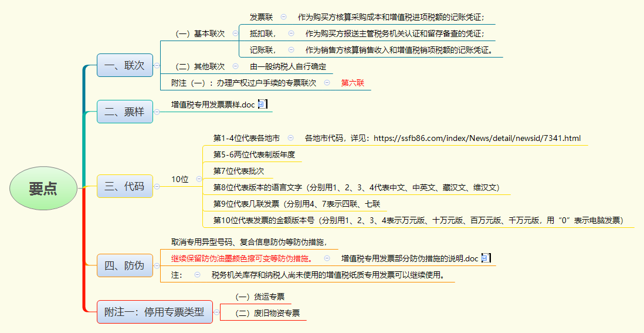Select the 注： node
Image resolution: width=644 pixels, height=333 pixels.
[177, 275]
